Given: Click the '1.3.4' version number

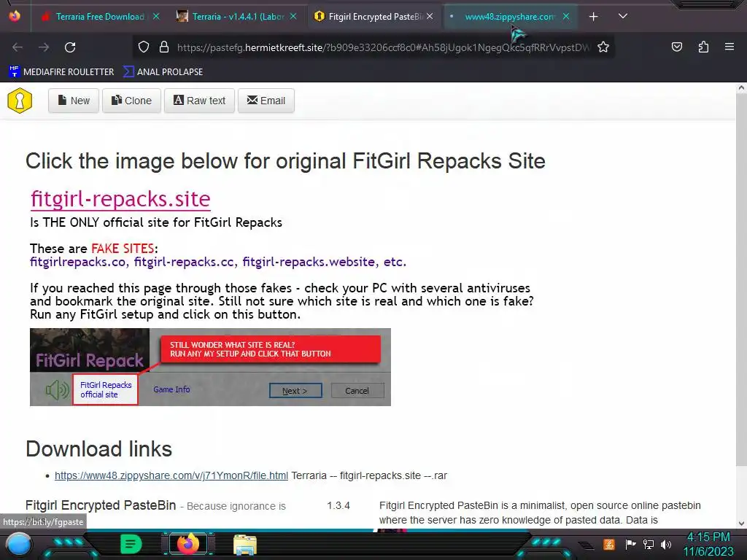Looking at the screenshot, I should tap(338, 506).
